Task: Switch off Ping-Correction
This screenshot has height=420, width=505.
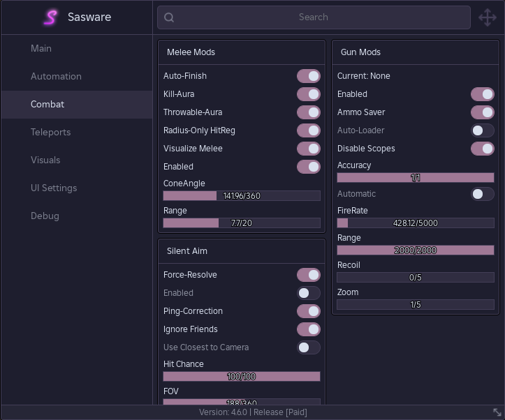Action: [x=309, y=311]
